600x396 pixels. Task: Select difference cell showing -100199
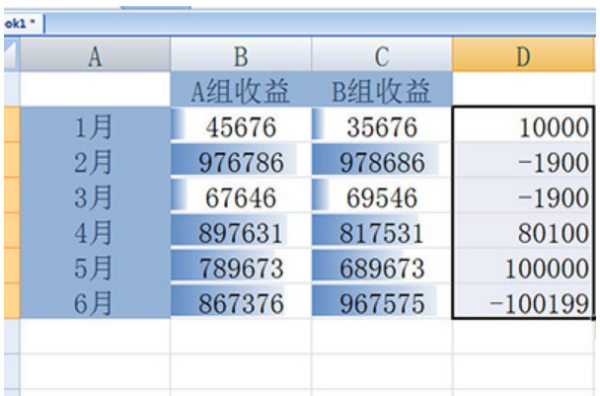523,301
